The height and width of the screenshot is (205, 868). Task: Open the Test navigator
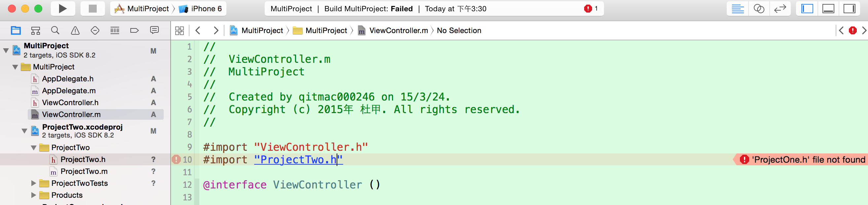95,31
